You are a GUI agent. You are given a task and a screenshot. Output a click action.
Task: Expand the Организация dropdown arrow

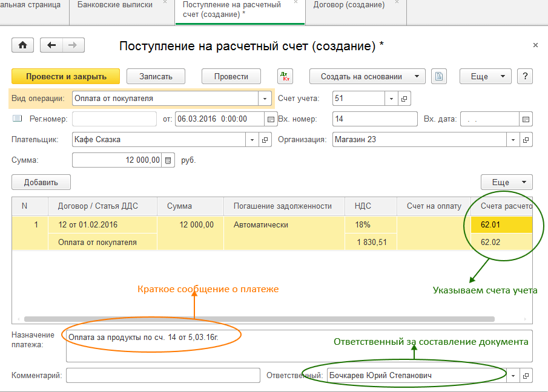(513, 140)
